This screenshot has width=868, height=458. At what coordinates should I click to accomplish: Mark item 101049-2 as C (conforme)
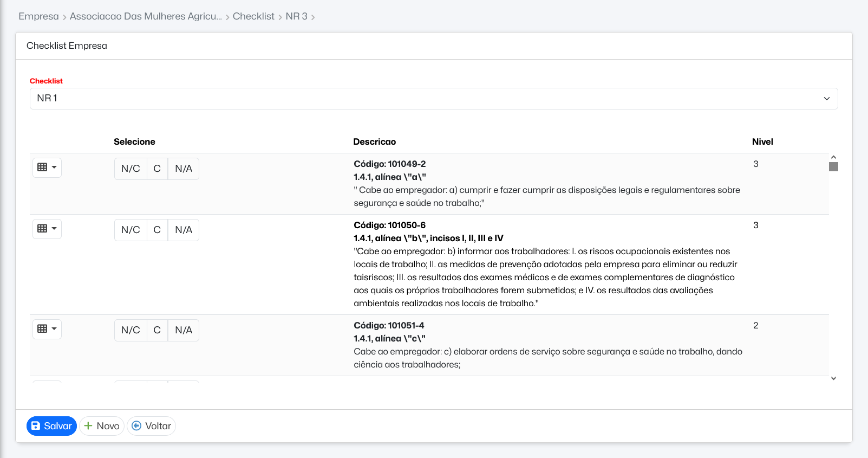tap(157, 169)
